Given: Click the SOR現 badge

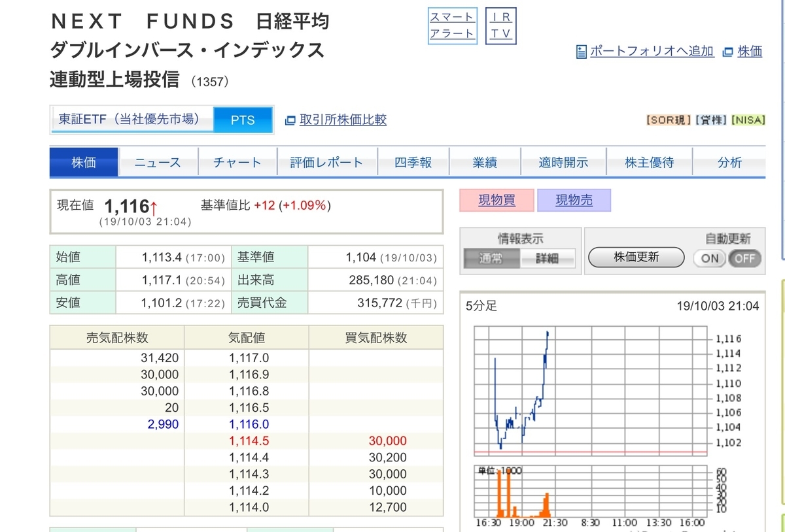Looking at the screenshot, I should [668, 120].
